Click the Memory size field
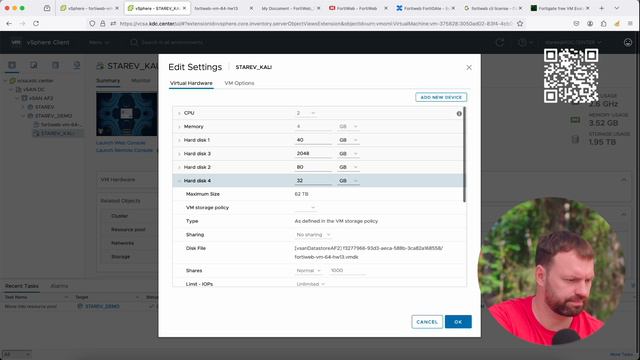This screenshot has width=640, height=360. pos(313,127)
